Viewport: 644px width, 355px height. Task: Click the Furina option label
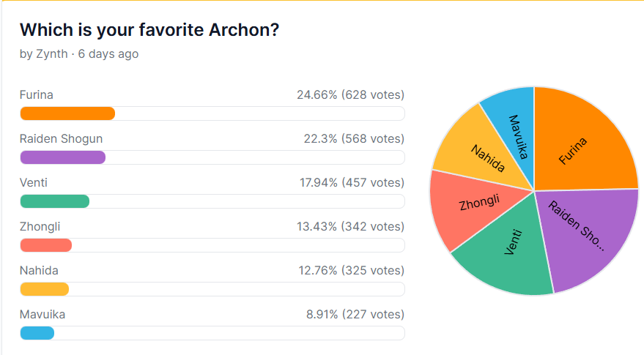pyautogui.click(x=37, y=95)
